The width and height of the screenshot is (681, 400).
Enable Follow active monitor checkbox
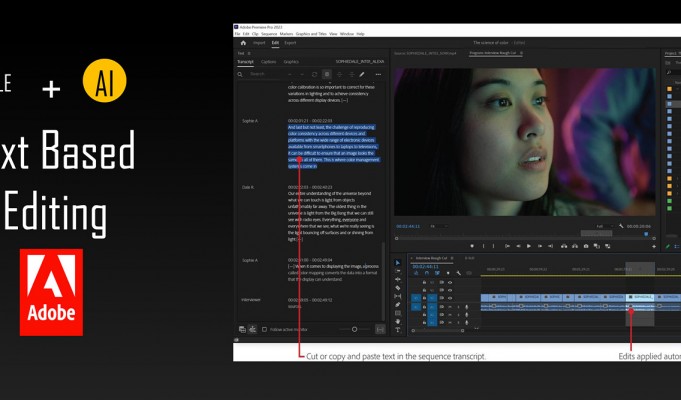pyautogui.click(x=264, y=330)
